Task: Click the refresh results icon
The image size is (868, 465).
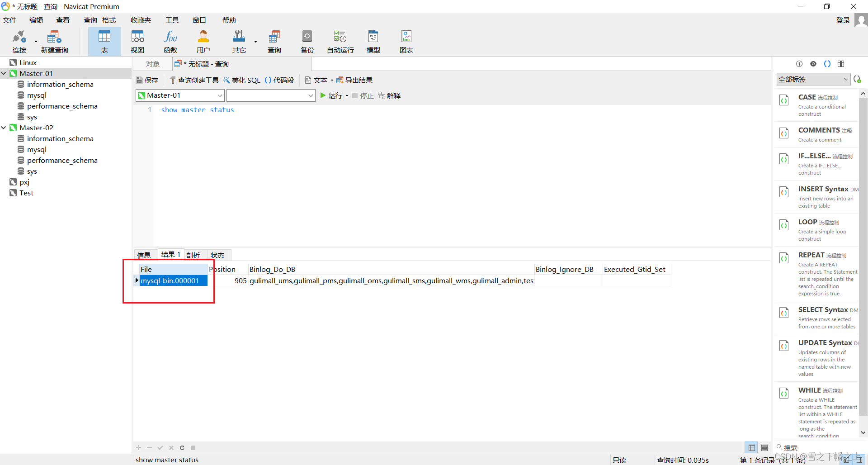Action: tap(182, 448)
